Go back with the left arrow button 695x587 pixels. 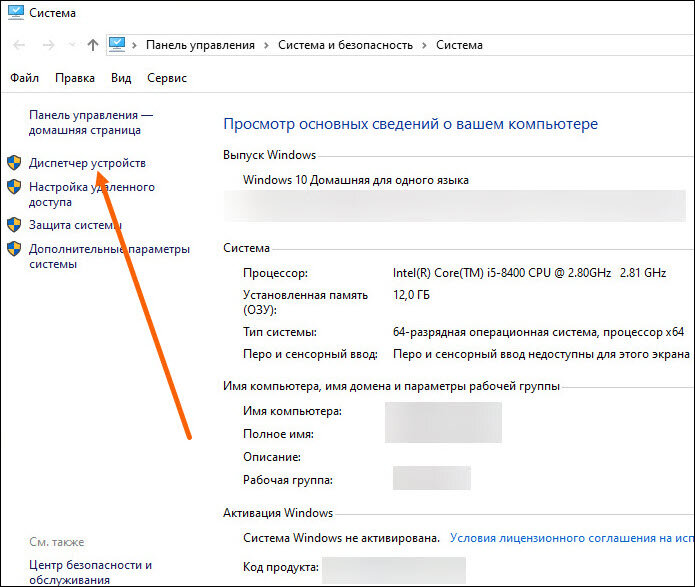(19, 45)
